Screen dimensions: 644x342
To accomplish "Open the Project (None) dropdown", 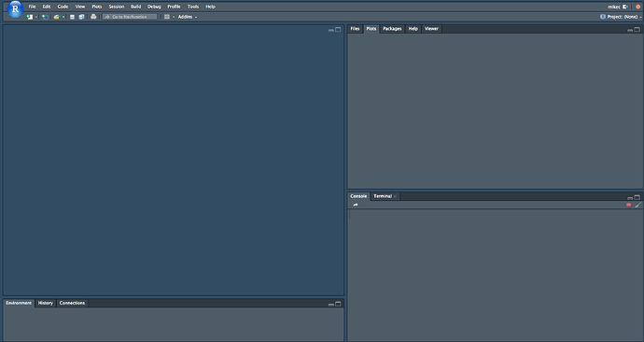I will (621, 17).
